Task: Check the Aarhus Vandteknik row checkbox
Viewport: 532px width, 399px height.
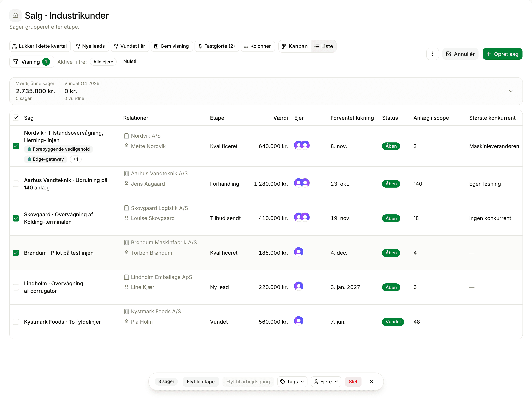Action: 16,184
